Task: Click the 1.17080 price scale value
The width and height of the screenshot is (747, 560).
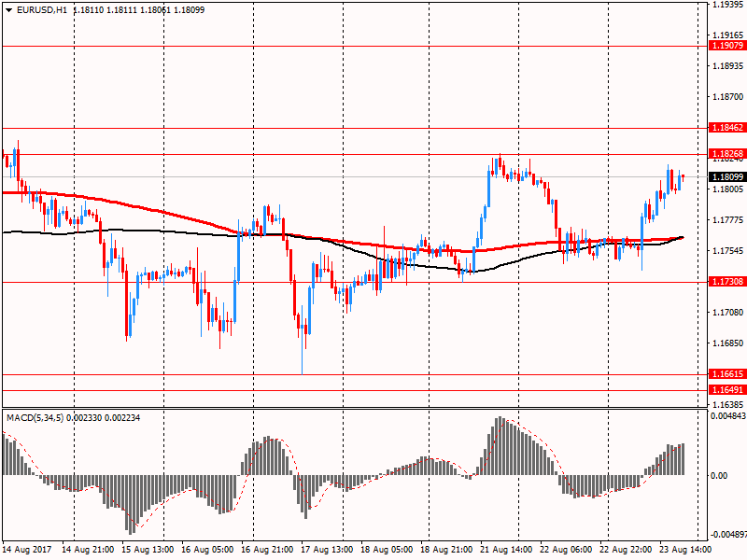Action: click(x=727, y=313)
